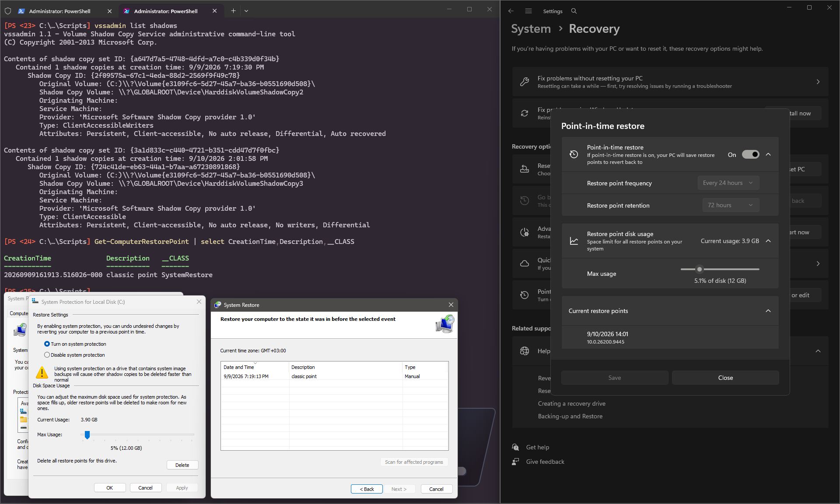Click System in the breadcrumb

(531, 29)
